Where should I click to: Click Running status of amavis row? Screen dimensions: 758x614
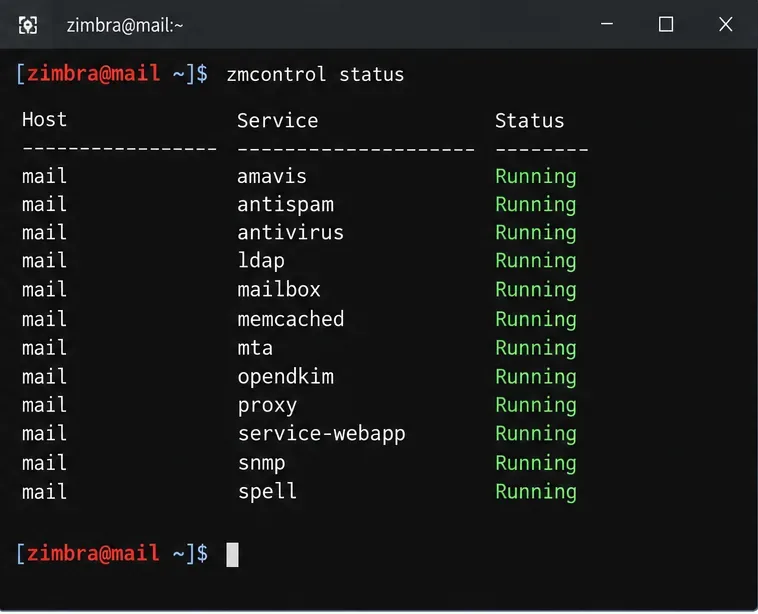tap(536, 177)
